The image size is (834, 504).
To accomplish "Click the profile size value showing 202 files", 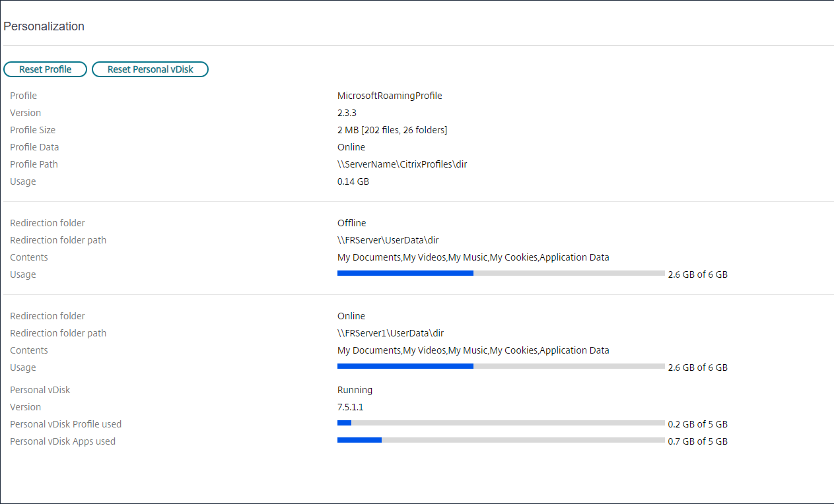I will tap(392, 130).
